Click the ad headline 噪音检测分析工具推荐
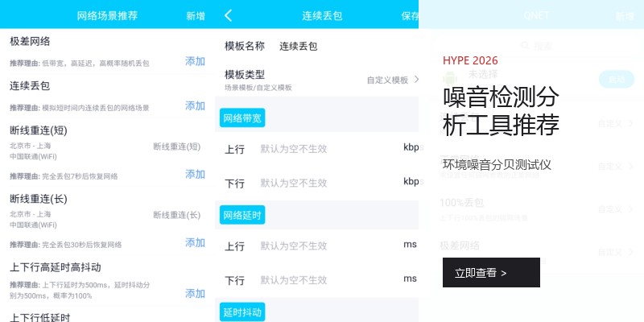This screenshot has height=322, width=644. (x=501, y=110)
